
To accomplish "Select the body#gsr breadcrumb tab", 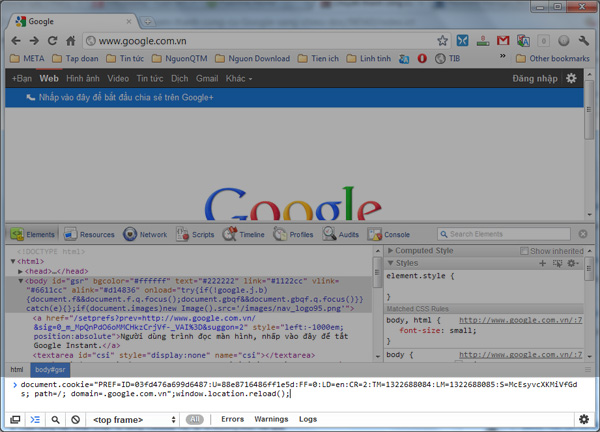I will click(50, 370).
